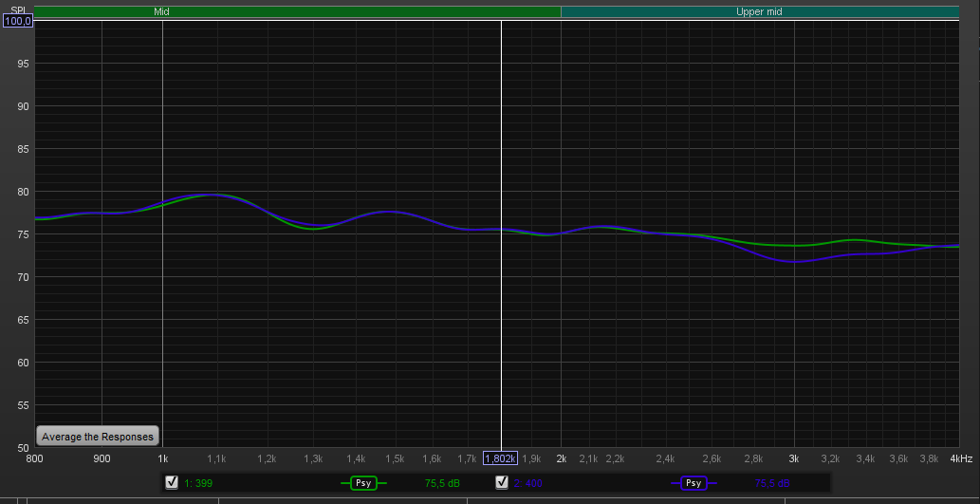Click the blue 75,5 dB readout
980x504 pixels.
click(772, 483)
